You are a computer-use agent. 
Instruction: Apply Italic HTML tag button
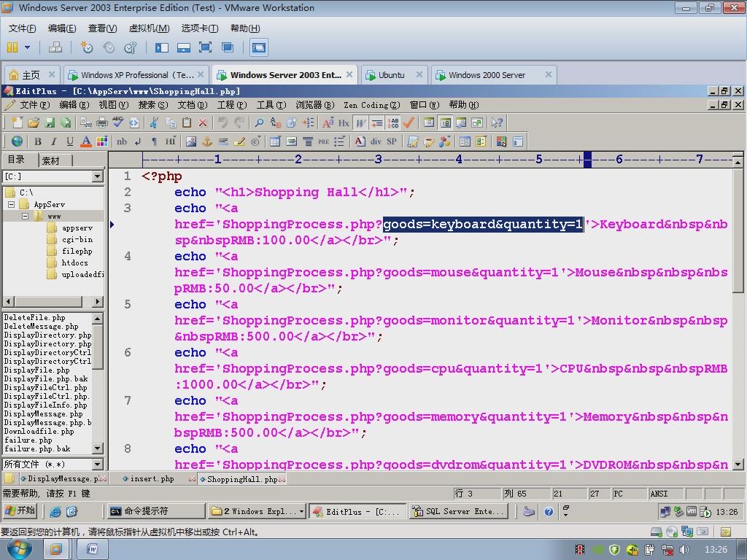tap(54, 141)
